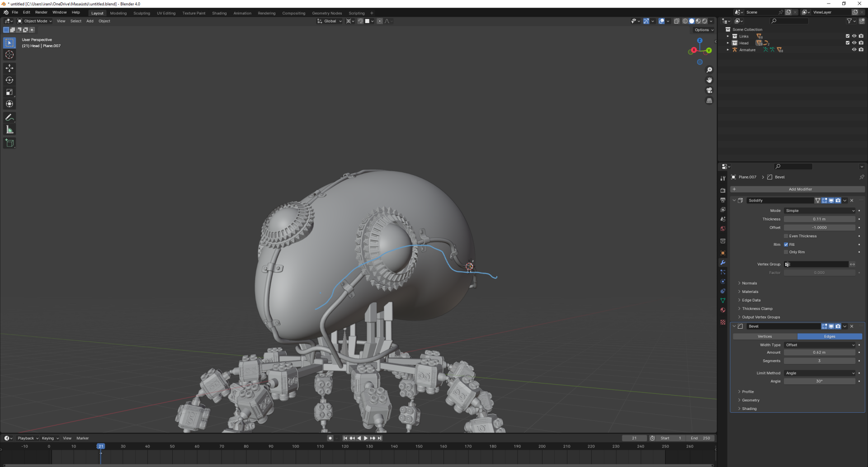The width and height of the screenshot is (868, 467).
Task: Open the Render properties tab
Action: [723, 190]
